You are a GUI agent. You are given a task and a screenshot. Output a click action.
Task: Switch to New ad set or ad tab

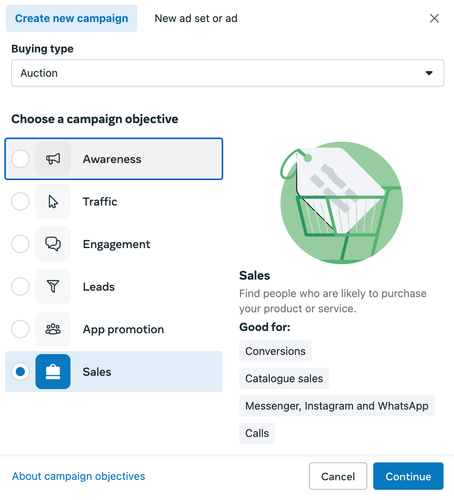[x=196, y=18]
